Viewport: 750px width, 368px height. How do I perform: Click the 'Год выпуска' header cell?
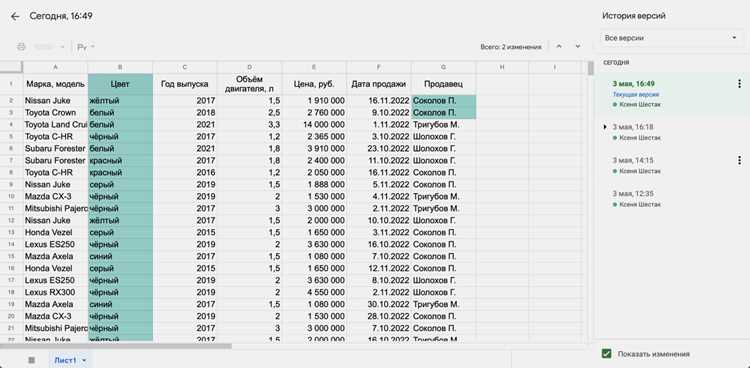185,84
